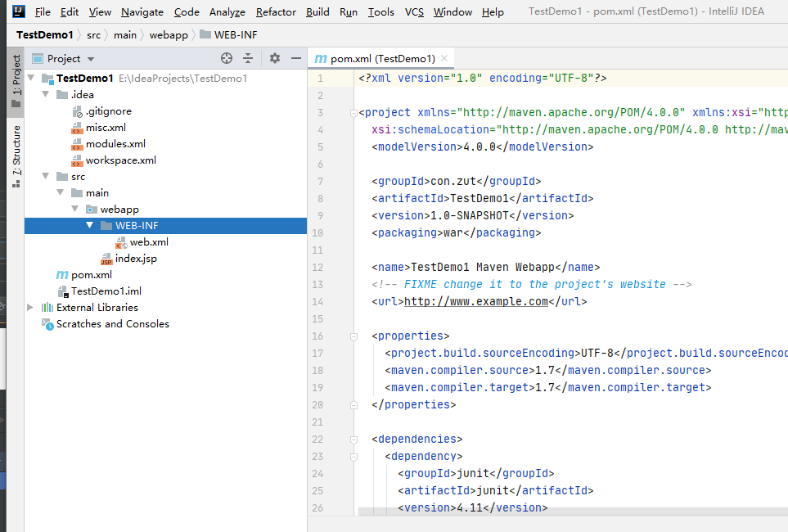This screenshot has height=532, width=788.
Task: Click TestDemo1 in the breadcrumb bar
Action: click(45, 34)
